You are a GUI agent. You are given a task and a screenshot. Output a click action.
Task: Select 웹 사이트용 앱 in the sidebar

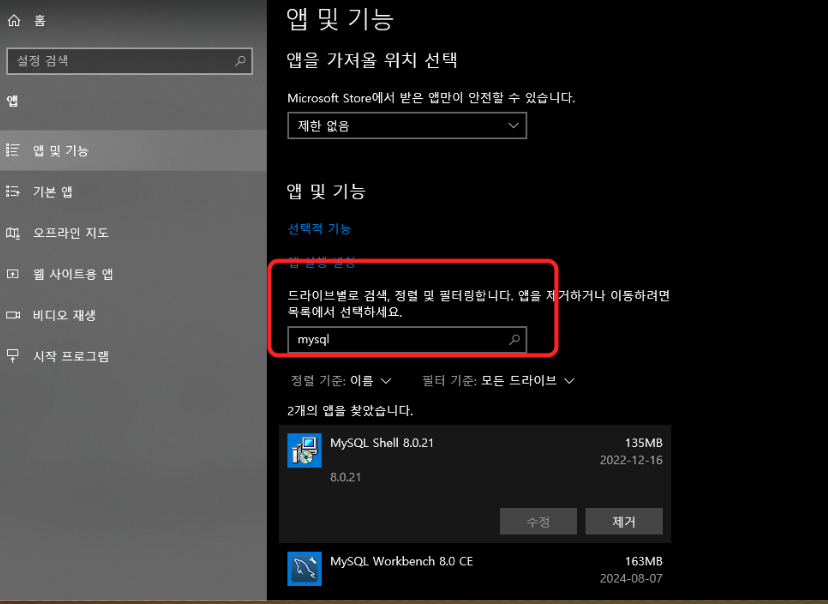point(133,273)
